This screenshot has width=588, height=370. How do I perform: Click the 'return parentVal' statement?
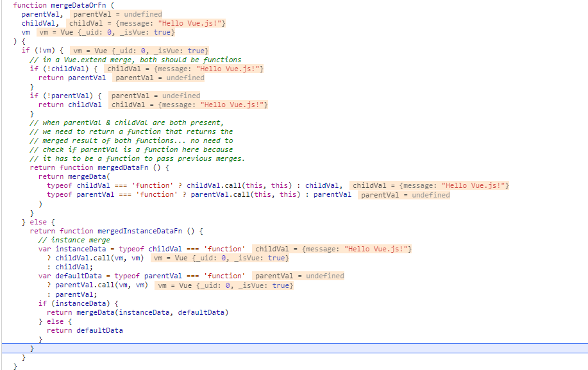click(x=72, y=78)
